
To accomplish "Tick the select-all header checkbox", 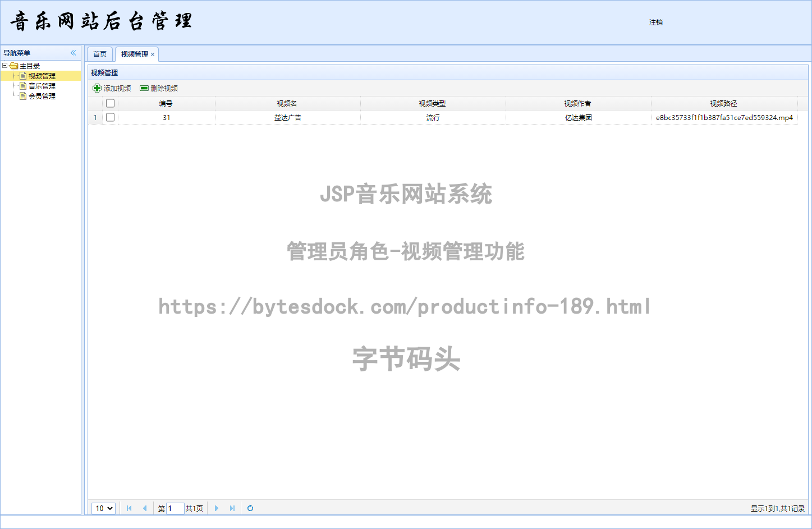I will tap(111, 103).
